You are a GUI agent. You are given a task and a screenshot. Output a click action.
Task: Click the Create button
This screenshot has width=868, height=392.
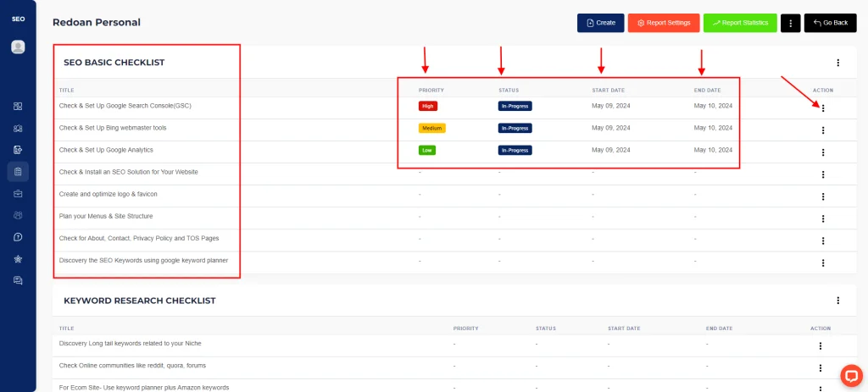coord(600,23)
